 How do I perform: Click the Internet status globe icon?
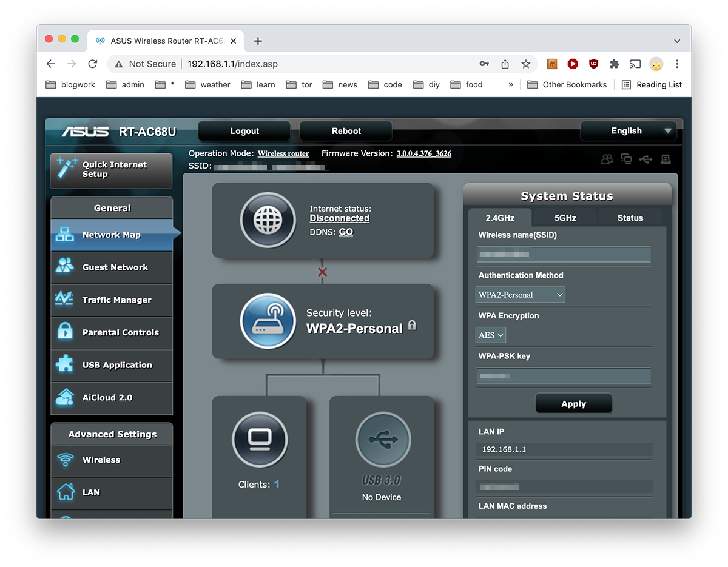[x=268, y=221]
